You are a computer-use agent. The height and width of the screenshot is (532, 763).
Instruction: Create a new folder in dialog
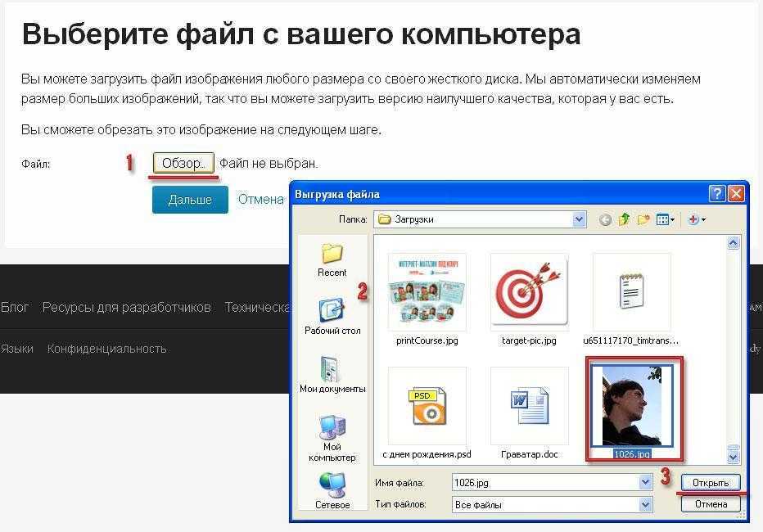[643, 219]
